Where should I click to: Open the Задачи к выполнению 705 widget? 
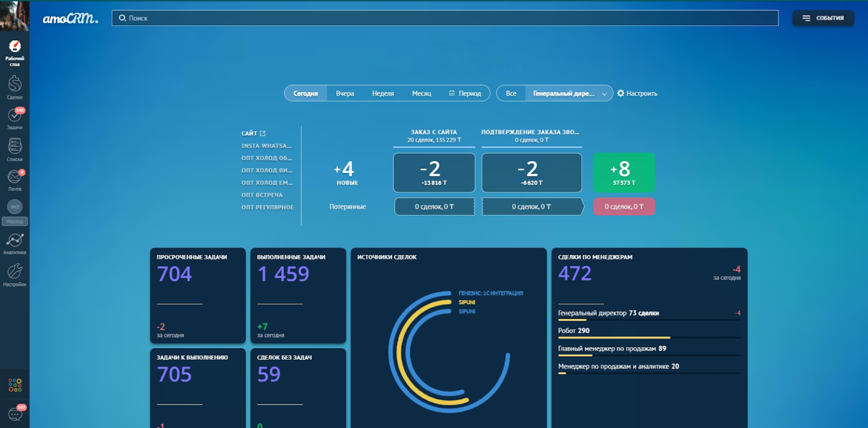198,388
